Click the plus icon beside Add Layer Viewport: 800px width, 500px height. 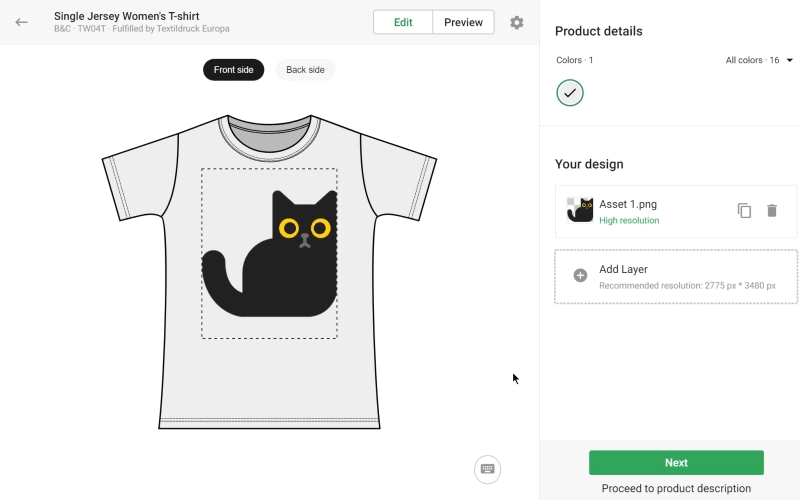(x=580, y=276)
